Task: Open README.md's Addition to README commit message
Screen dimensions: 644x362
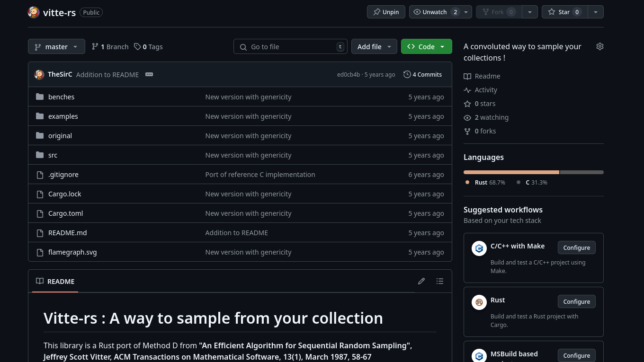Action: (x=236, y=233)
